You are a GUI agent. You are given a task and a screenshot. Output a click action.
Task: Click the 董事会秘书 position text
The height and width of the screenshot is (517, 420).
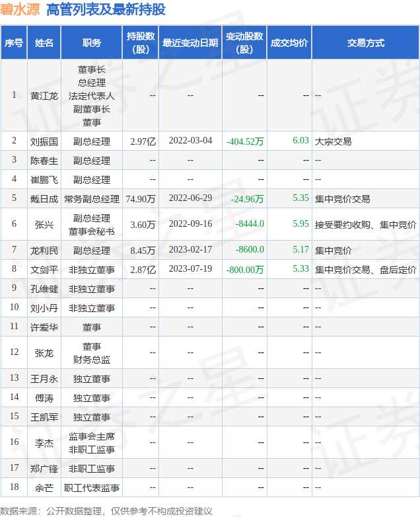click(x=92, y=231)
